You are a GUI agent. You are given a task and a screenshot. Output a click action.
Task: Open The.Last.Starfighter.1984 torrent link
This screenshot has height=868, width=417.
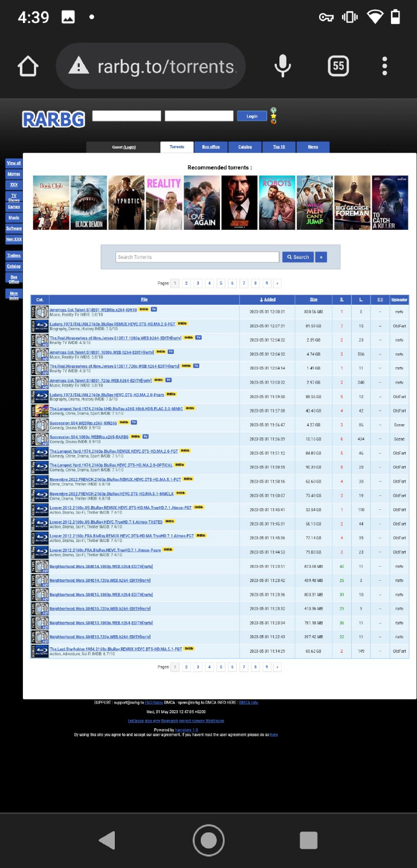(115, 648)
